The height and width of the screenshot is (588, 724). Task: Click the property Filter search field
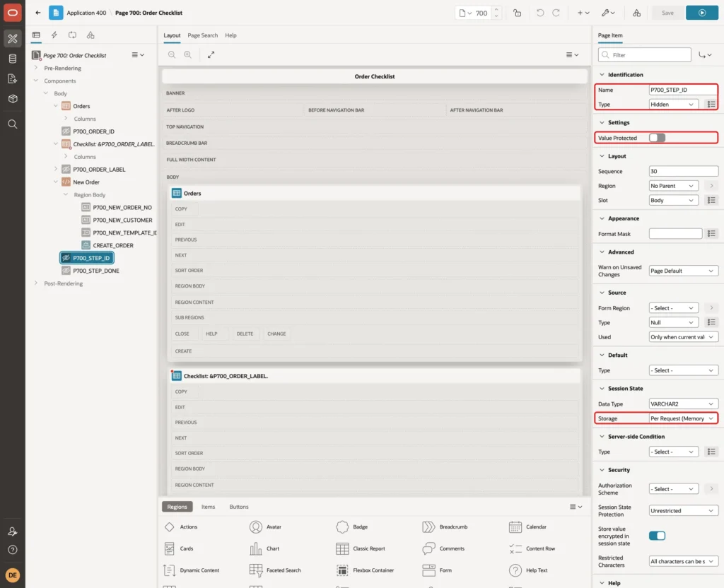point(645,55)
